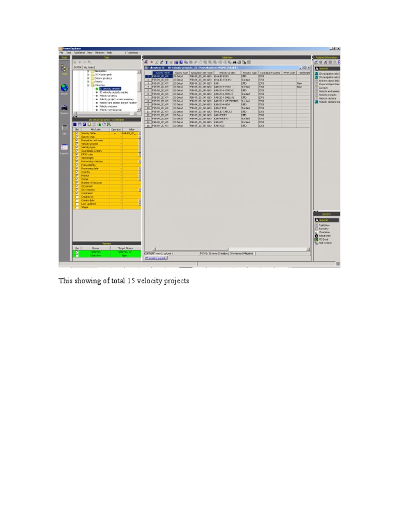The height and width of the screenshot is (532, 399).
Task: Click the green-red circle icon in constraints toolbar
Action: pos(99,125)
